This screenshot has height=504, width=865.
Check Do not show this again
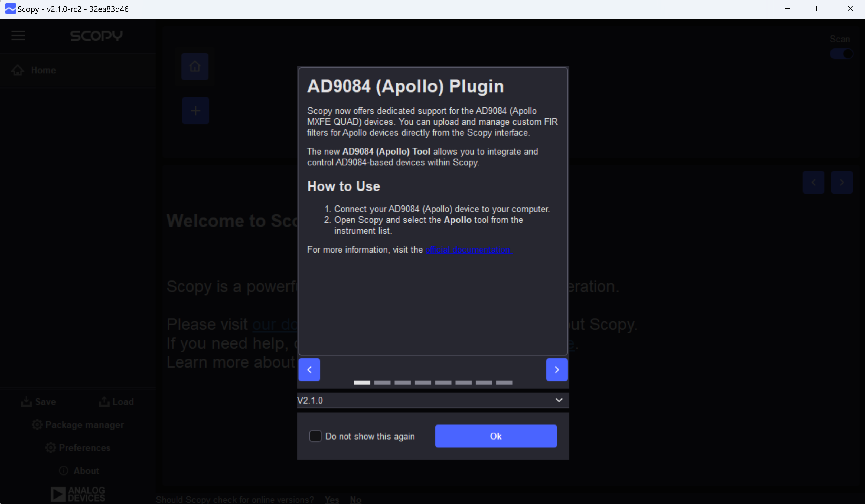pyautogui.click(x=315, y=436)
